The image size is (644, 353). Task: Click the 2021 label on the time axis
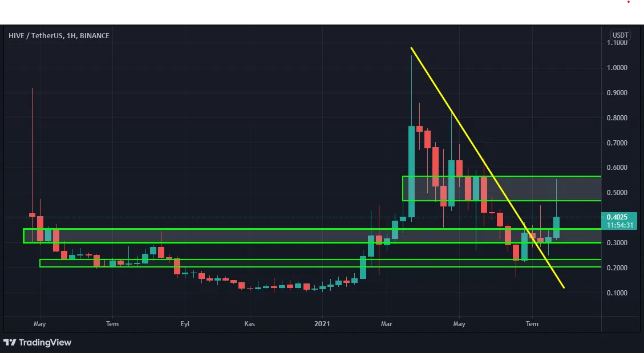point(322,324)
